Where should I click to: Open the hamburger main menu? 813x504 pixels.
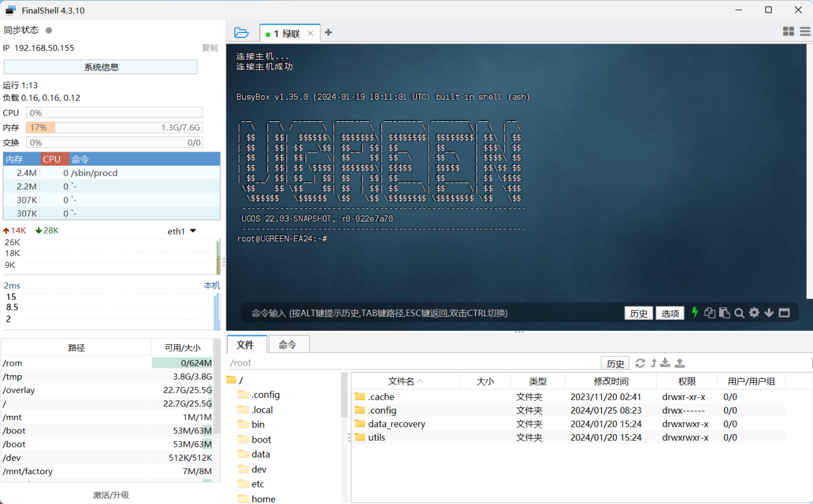tap(805, 31)
